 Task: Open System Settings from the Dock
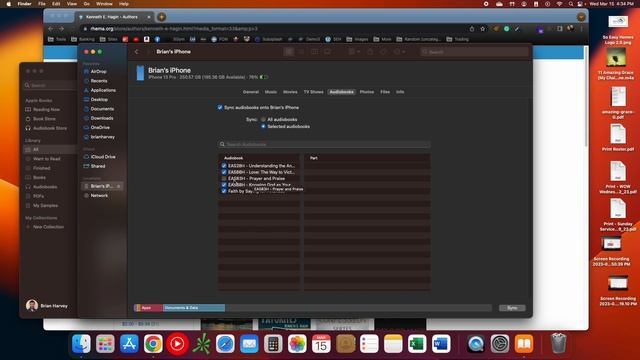click(x=500, y=344)
